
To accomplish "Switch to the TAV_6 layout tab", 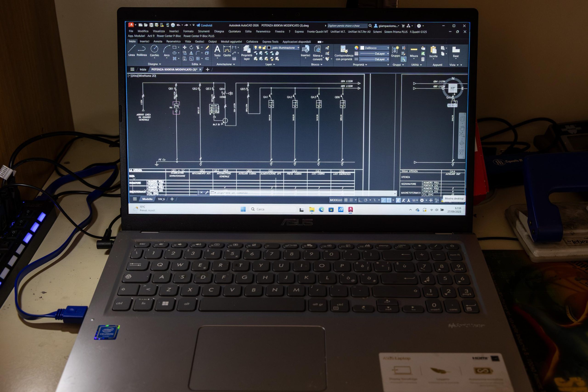I will point(161,199).
